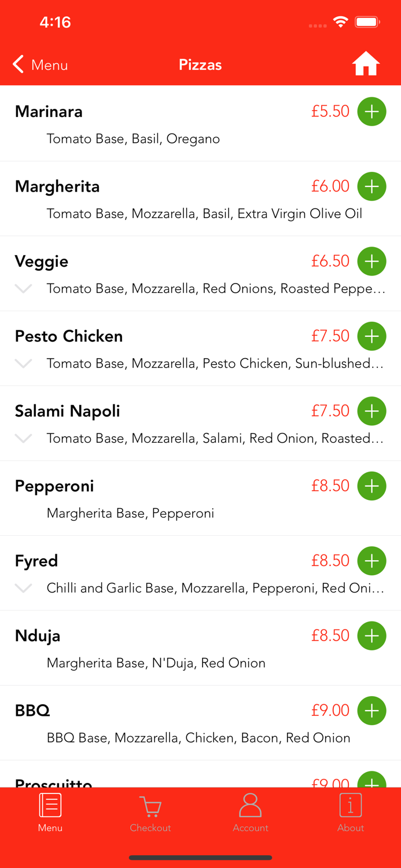The image size is (401, 868).
Task: Open the Account profile icon
Action: [x=251, y=805]
